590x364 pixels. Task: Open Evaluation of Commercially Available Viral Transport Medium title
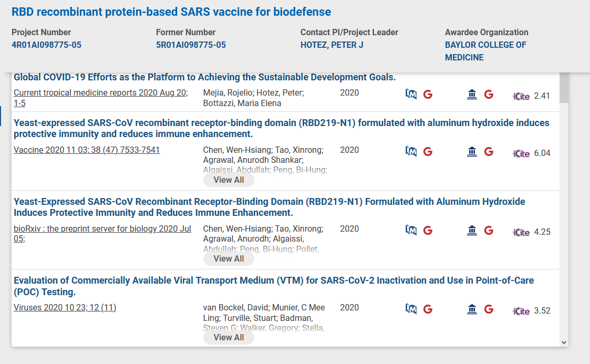point(274,286)
